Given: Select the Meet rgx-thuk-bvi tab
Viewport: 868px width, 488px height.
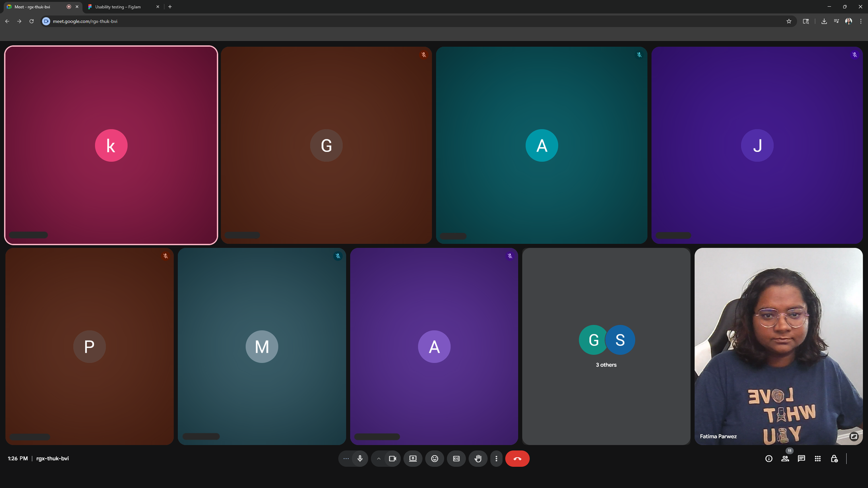Looking at the screenshot, I should tap(32, 7).
